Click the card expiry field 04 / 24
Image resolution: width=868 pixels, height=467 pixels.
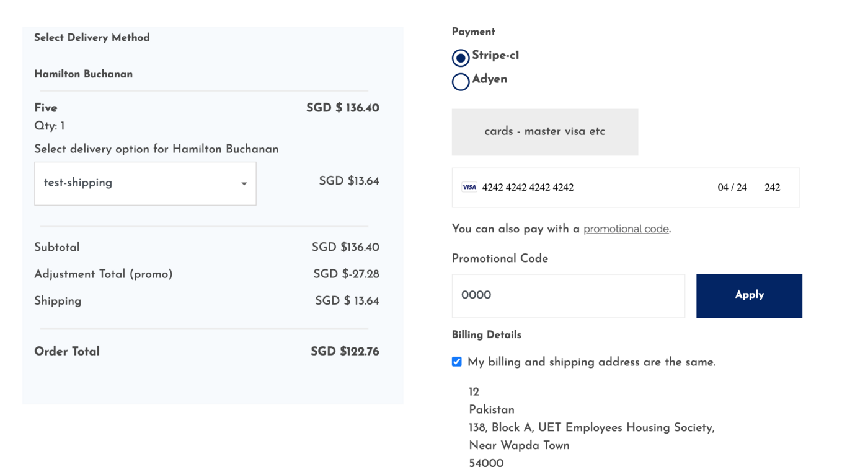(x=732, y=187)
